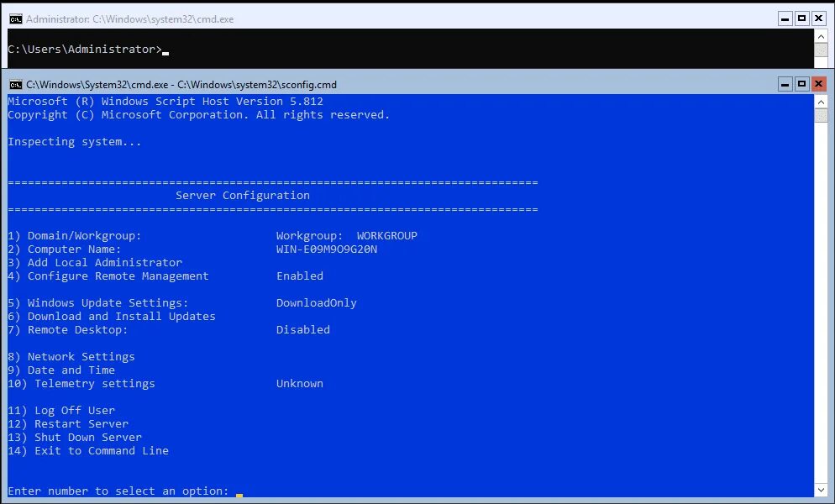Image resolution: width=835 pixels, height=504 pixels.
Task: Click the 'DownloadOnly' value
Action: (317, 302)
